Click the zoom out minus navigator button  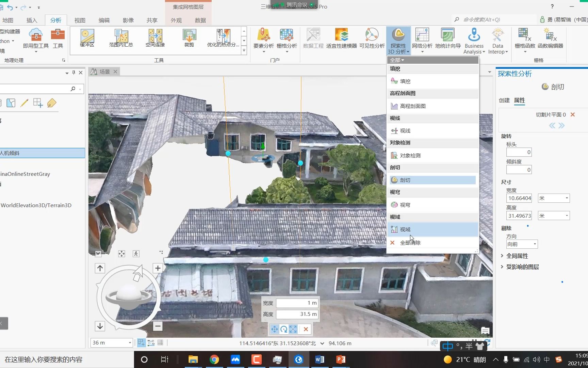(158, 326)
